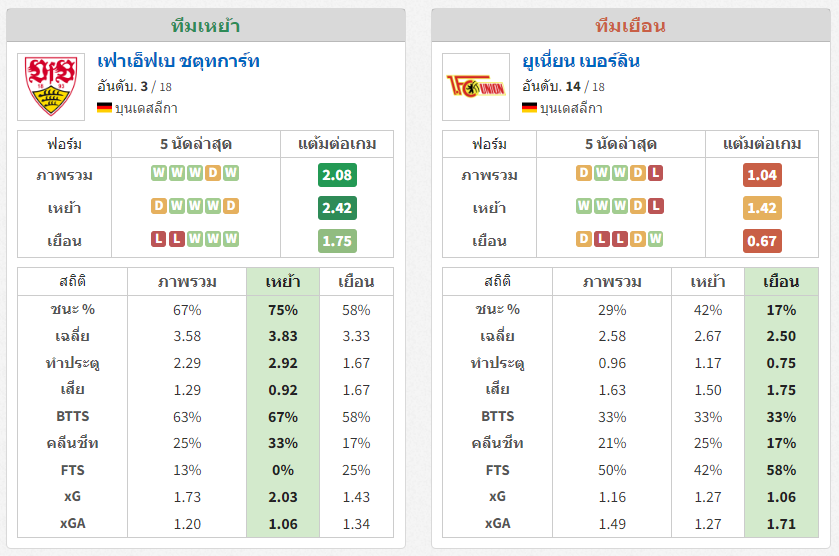
Task: Select the highlighted เหย้า stats column header for Stuttgart
Action: point(283,281)
